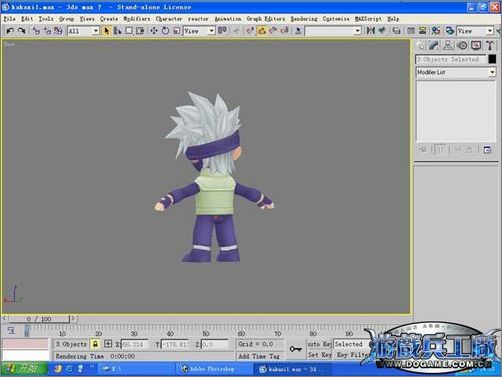Viewport: 502px width, 377px height.
Task: Activate the Select and Rotate tool
Action: point(165,31)
